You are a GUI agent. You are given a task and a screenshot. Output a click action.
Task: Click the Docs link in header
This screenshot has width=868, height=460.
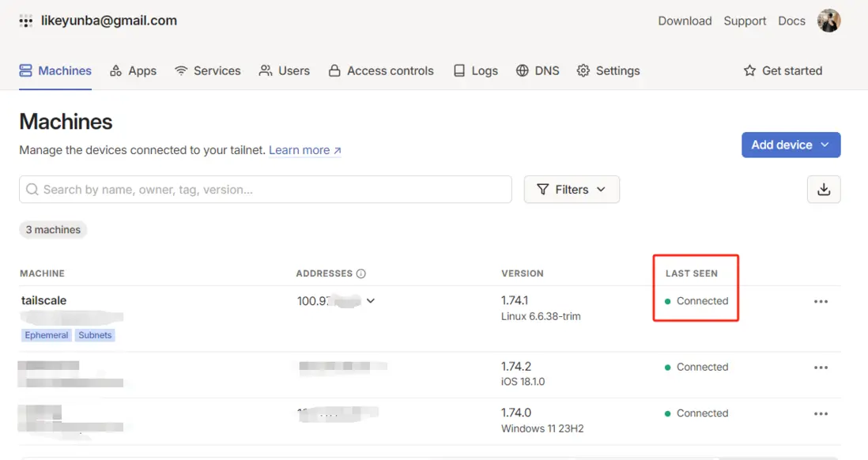coord(791,21)
